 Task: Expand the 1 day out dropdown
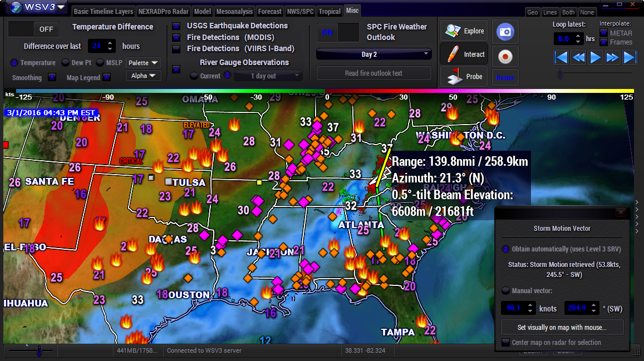tap(268, 76)
